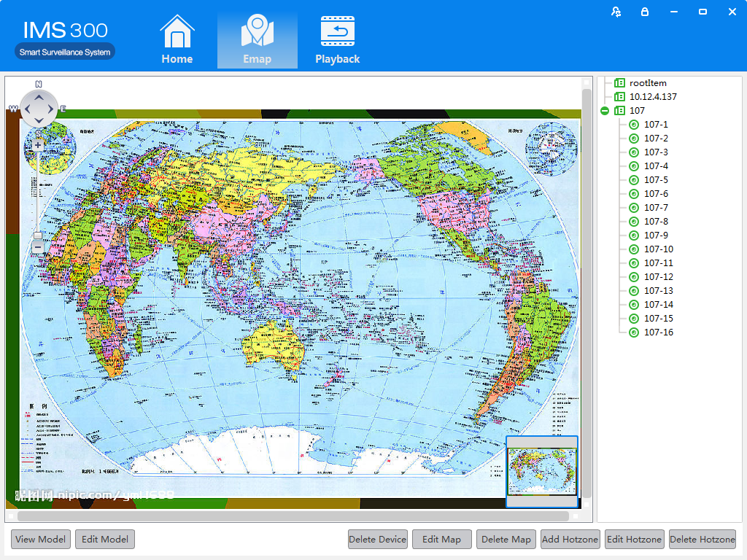Zoom in with the map plus button

click(38, 145)
